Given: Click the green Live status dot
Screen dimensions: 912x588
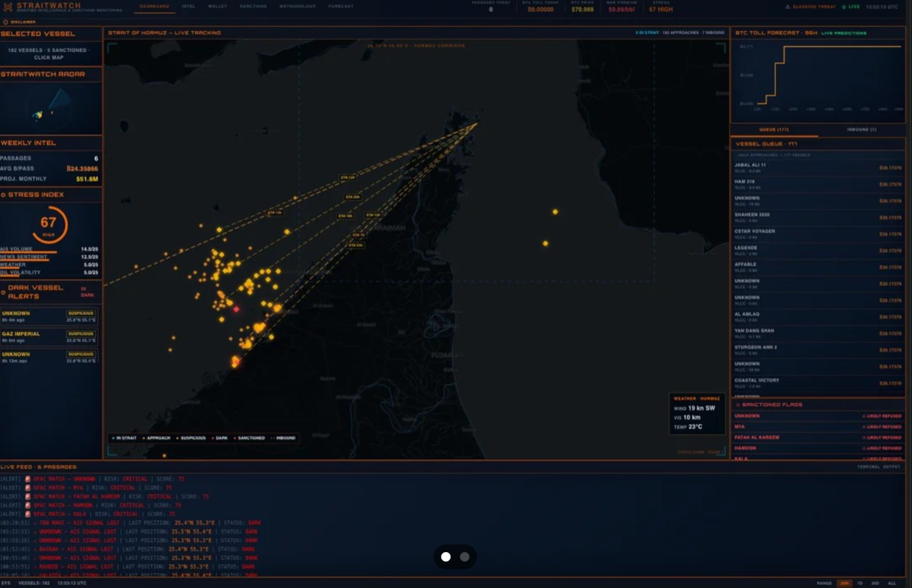Looking at the screenshot, I should click(844, 7).
